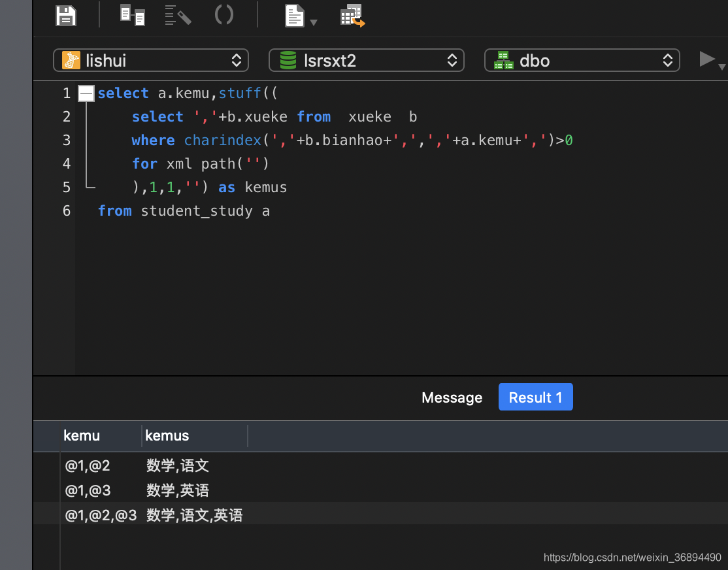Select the cell '数学,语文'
The height and width of the screenshot is (570, 728).
[x=178, y=465]
